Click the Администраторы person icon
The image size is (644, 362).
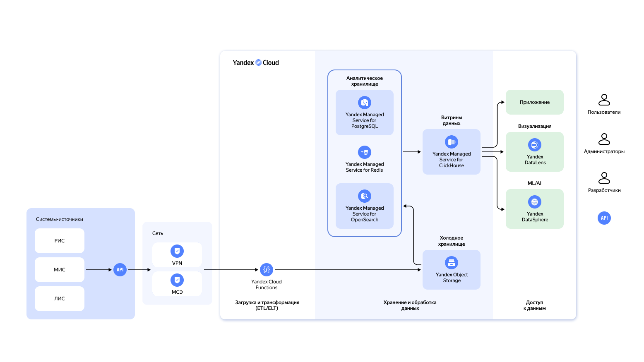[x=604, y=139]
